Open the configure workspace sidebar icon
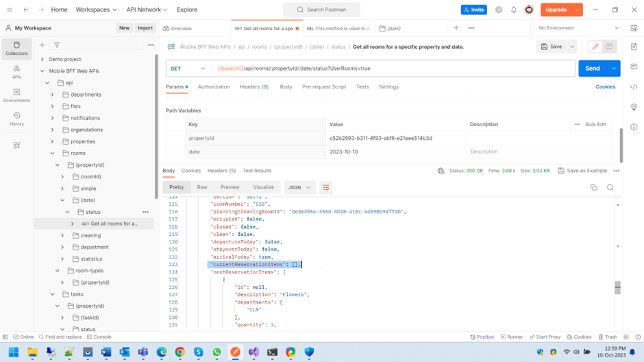644x362 pixels. (x=16, y=145)
